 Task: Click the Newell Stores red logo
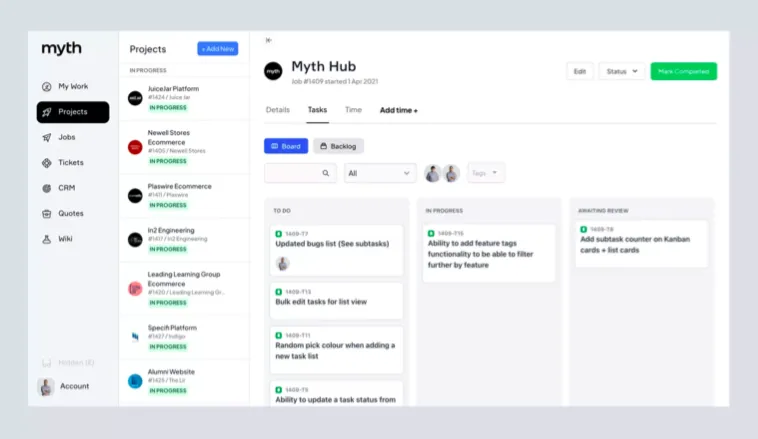tap(135, 147)
